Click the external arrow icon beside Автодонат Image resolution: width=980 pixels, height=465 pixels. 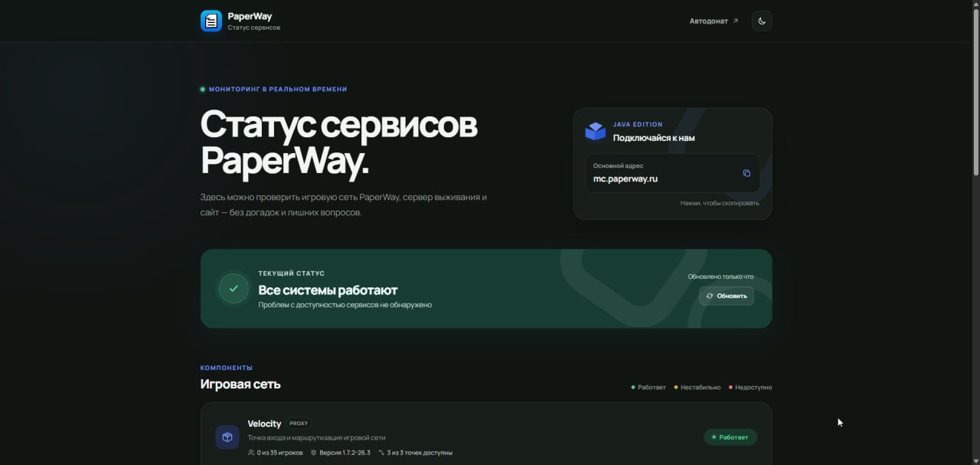coord(736,21)
